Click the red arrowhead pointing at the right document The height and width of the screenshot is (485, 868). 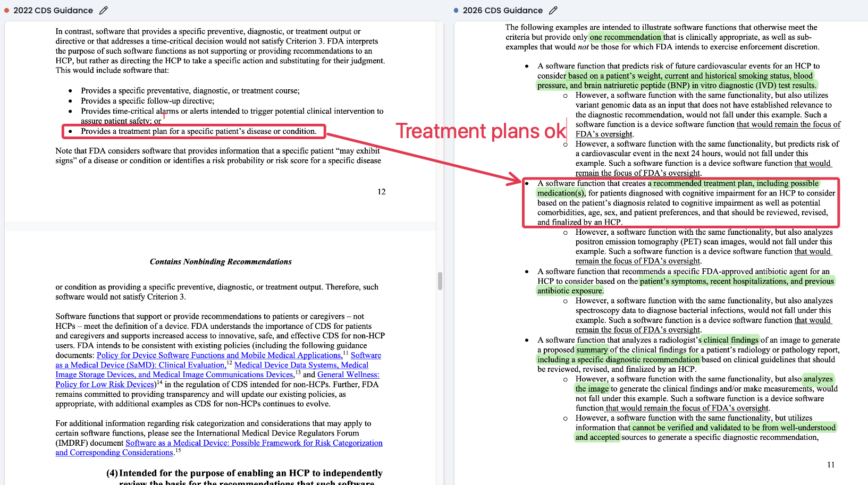click(515, 180)
